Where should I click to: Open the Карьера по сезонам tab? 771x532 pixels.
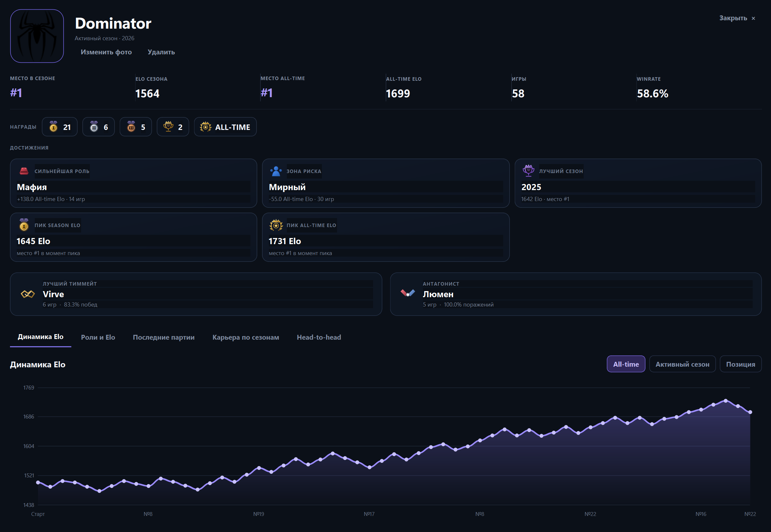point(246,337)
